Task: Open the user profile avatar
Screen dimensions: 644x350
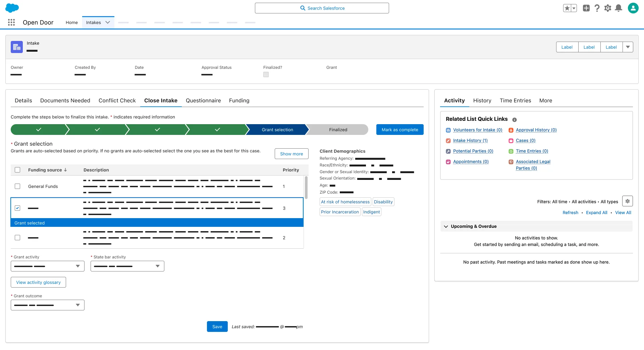Action: point(633,8)
